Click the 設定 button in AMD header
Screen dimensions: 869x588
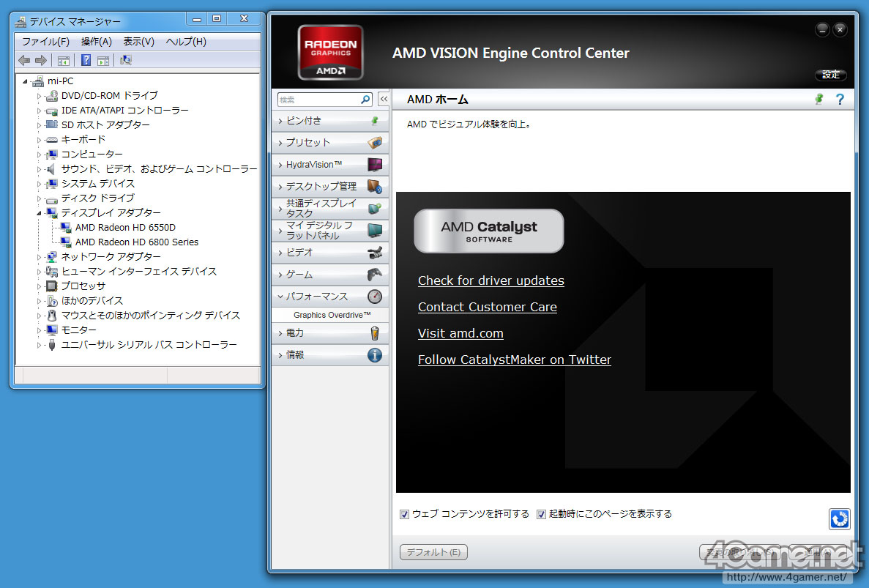(831, 75)
